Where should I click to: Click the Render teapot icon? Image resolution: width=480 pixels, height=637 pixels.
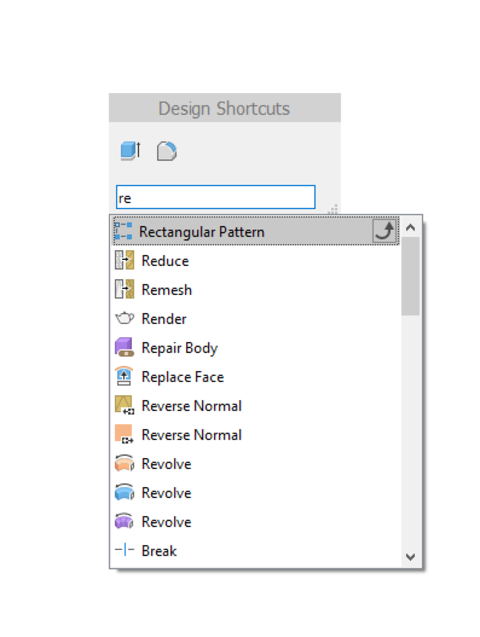124,318
